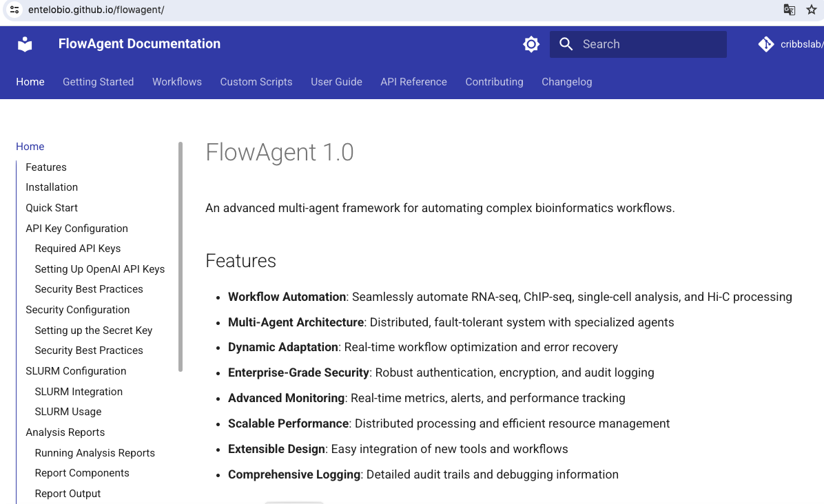The width and height of the screenshot is (824, 504).
Task: Toggle dark mode with the brightness icon
Action: tap(531, 43)
